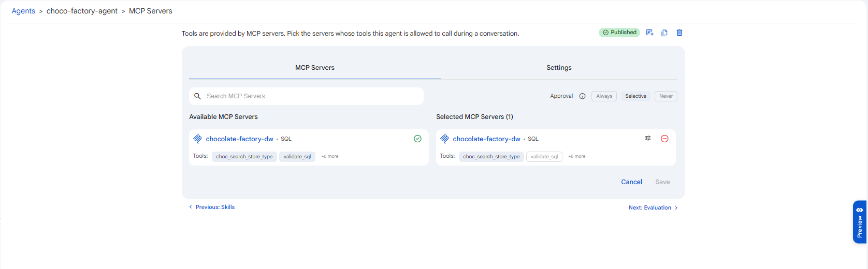Click the magnifier search icon

[x=197, y=96]
